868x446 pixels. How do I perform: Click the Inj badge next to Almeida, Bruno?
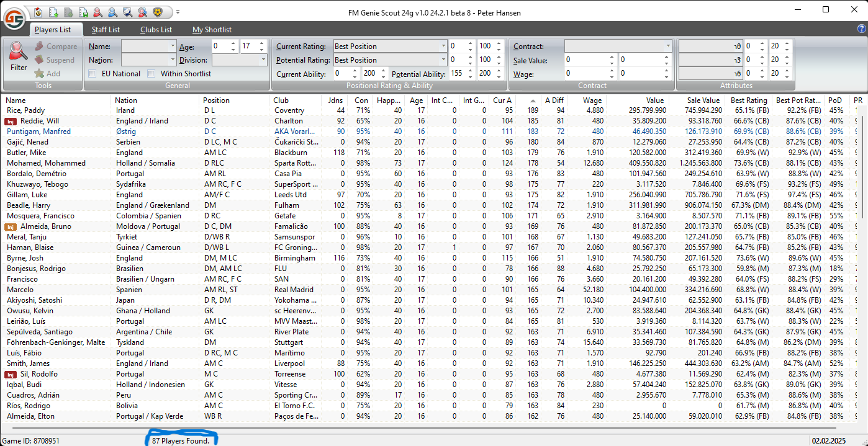pyautogui.click(x=12, y=226)
